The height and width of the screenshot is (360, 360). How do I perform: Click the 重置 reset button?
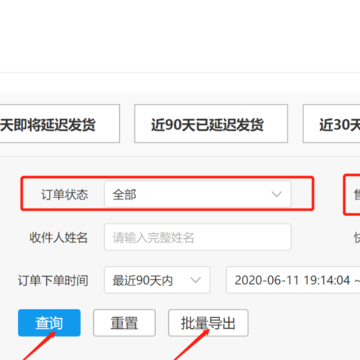click(124, 323)
